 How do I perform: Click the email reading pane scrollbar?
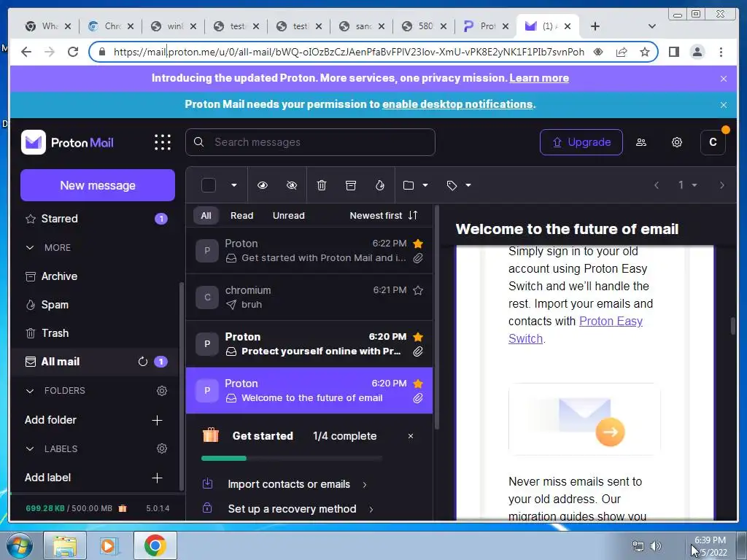click(732, 326)
